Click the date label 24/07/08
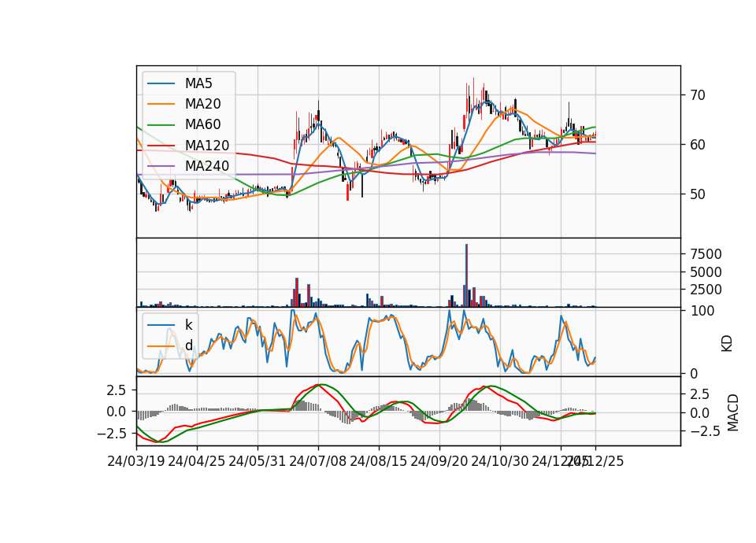 [317, 462]
